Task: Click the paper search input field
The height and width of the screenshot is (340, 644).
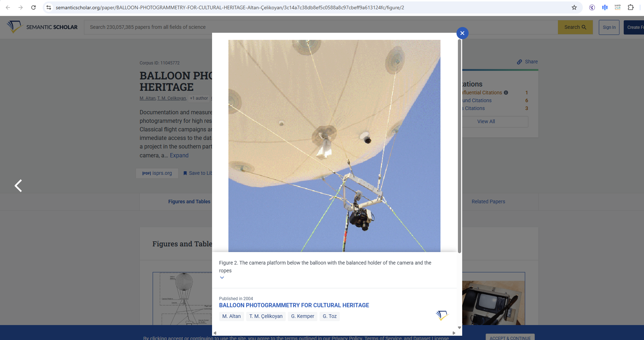Action: point(320,27)
